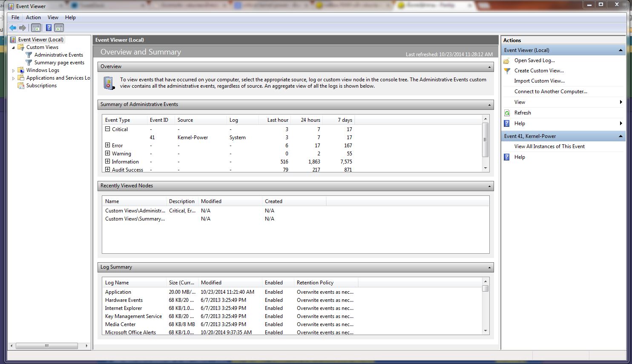The image size is (632, 364).
Task: Select the Internet Explorer log row
Action: pos(293,308)
